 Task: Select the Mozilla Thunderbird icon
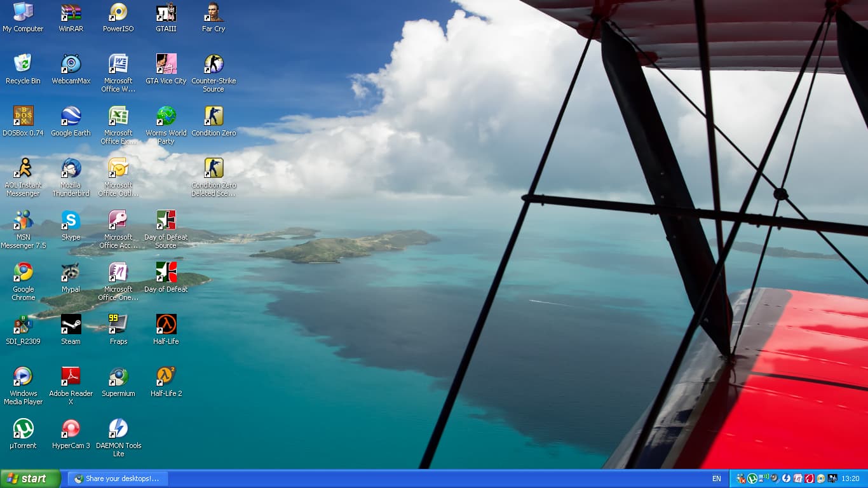(71, 168)
